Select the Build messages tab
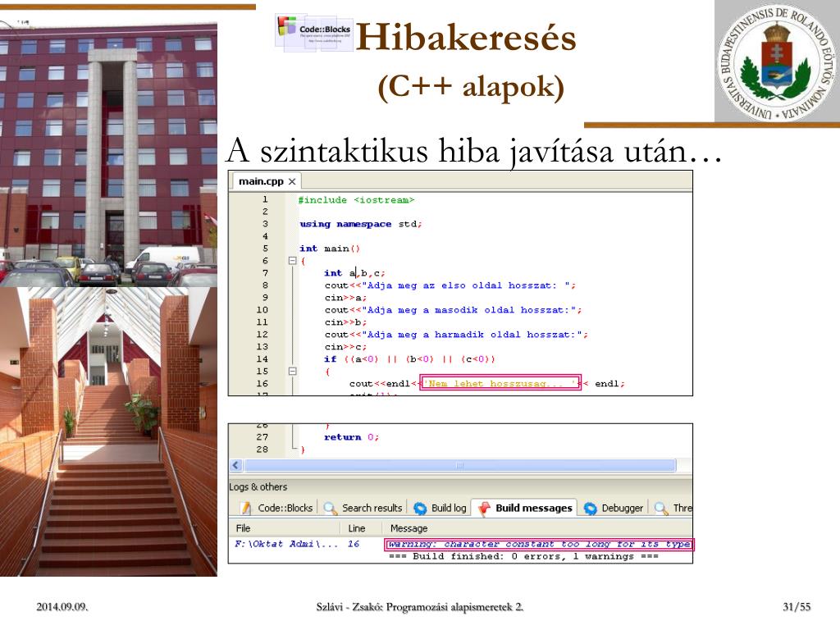Image resolution: width=840 pixels, height=630 pixels. (x=526, y=508)
